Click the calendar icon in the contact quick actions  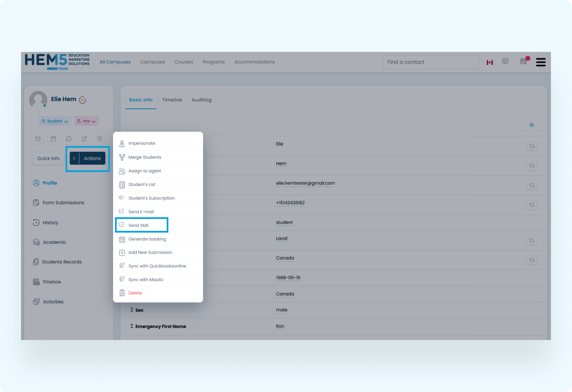(x=53, y=139)
